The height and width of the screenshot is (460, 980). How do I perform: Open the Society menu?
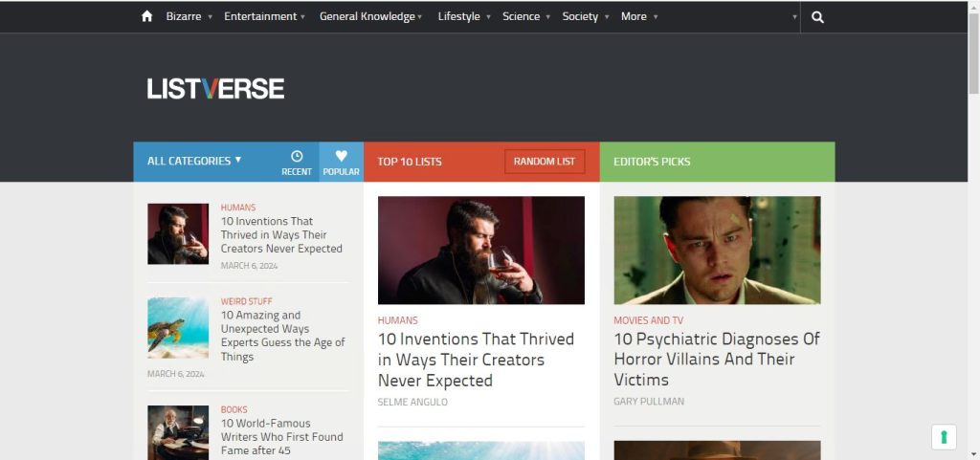(585, 16)
